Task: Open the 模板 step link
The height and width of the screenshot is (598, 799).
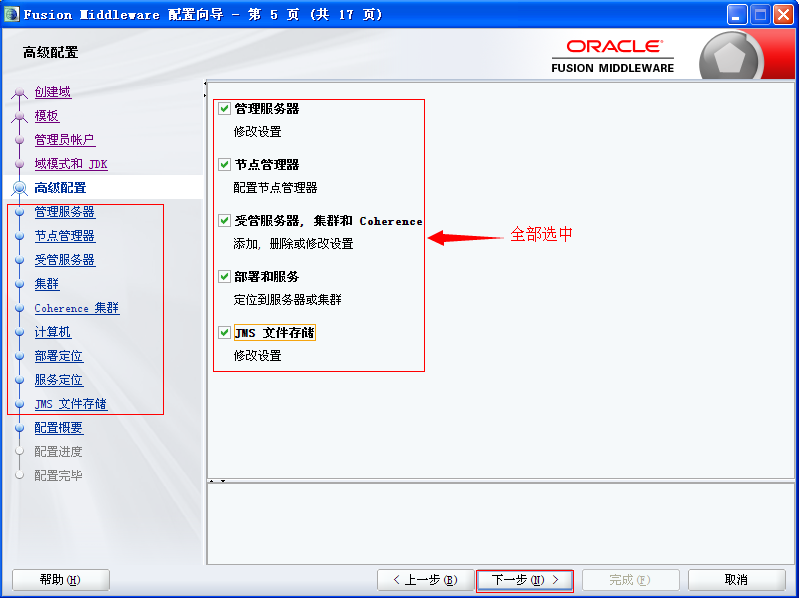Action: click(47, 116)
